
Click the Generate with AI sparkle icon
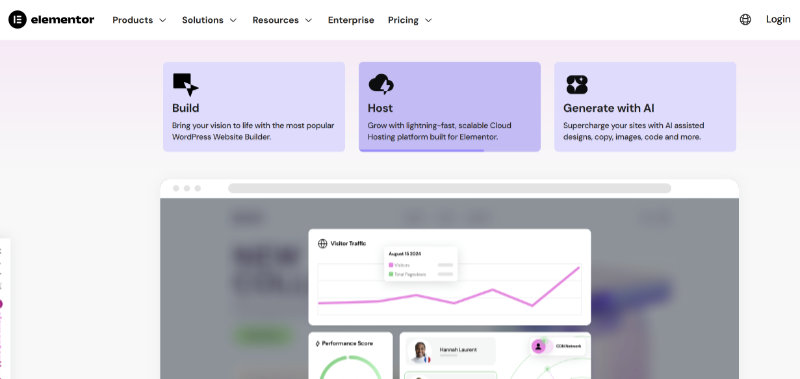[577, 85]
